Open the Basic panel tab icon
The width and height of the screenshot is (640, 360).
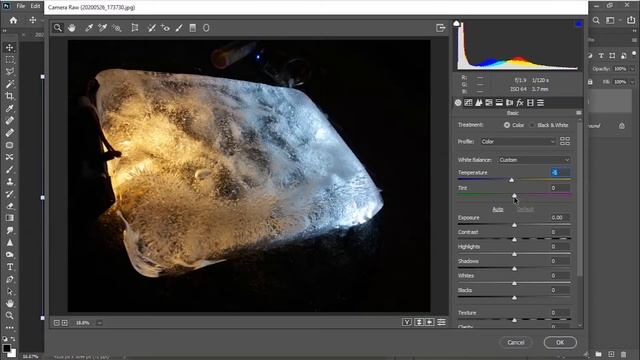458,102
